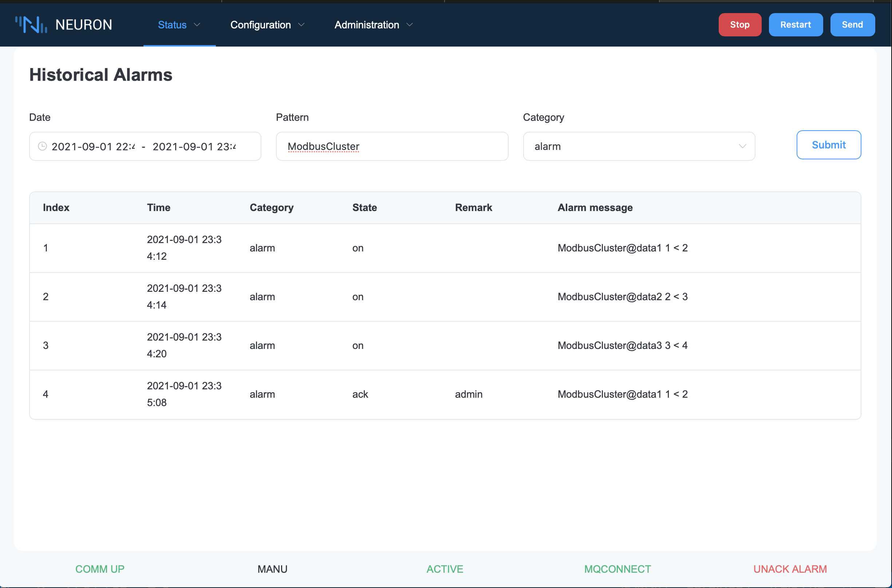This screenshot has height=588, width=892.
Task: Submit the alarm search filter
Action: 829,145
